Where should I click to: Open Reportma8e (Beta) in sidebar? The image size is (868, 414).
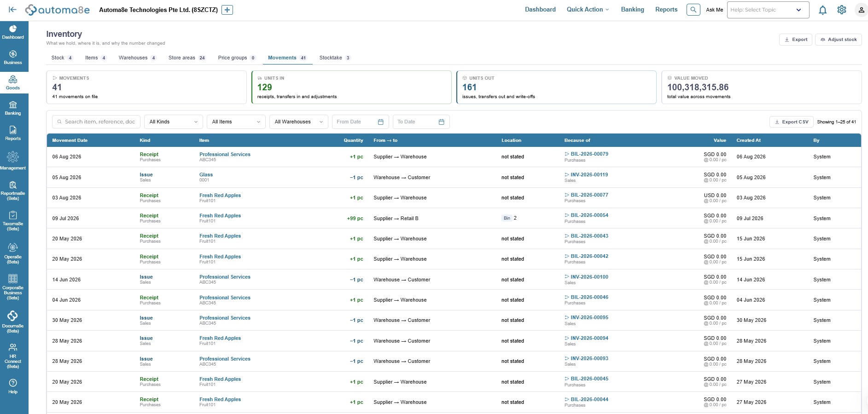[13, 190]
